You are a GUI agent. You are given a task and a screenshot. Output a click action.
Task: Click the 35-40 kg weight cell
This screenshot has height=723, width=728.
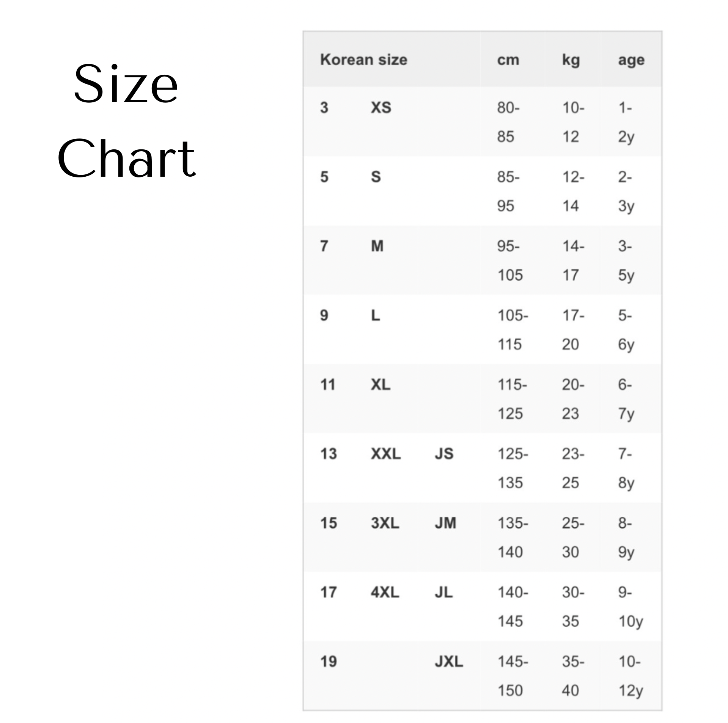[x=573, y=676]
